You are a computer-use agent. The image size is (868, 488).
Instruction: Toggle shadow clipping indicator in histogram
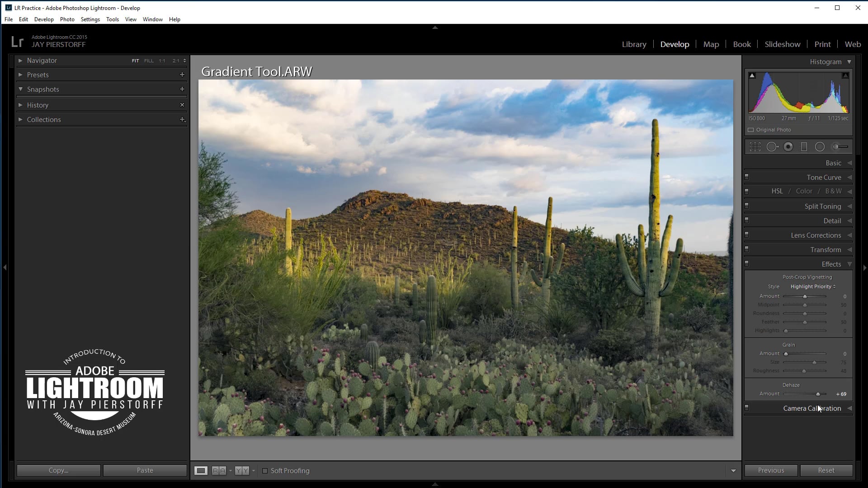pyautogui.click(x=752, y=75)
